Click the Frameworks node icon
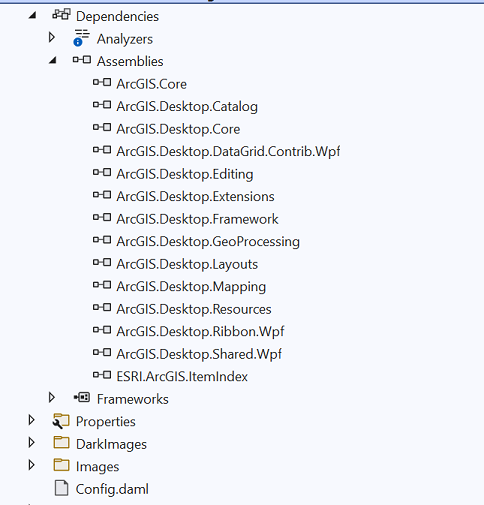The image size is (484, 505). tap(82, 397)
